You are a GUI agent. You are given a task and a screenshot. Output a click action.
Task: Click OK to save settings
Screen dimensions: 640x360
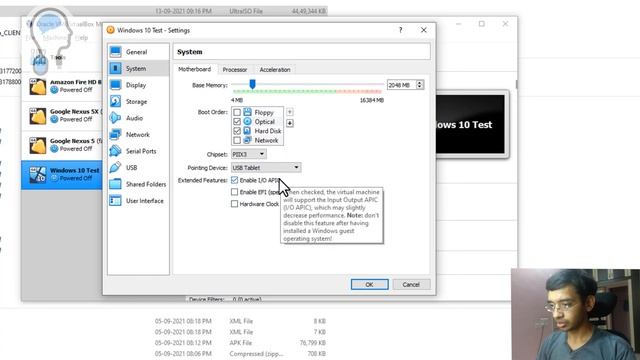point(369,284)
